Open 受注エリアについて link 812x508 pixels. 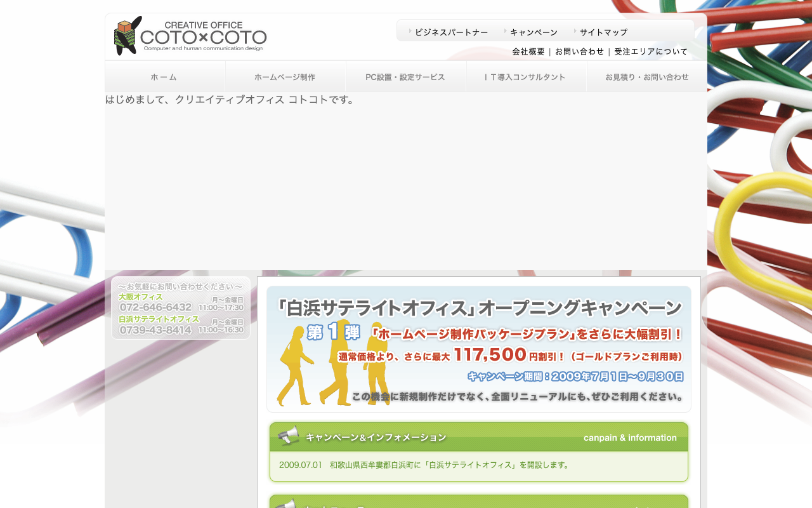pyautogui.click(x=651, y=51)
